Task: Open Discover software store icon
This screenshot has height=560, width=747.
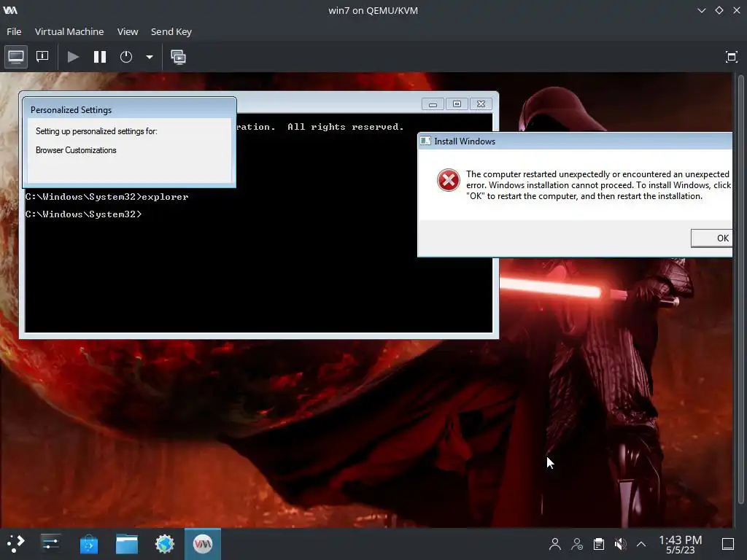Action: [x=88, y=544]
